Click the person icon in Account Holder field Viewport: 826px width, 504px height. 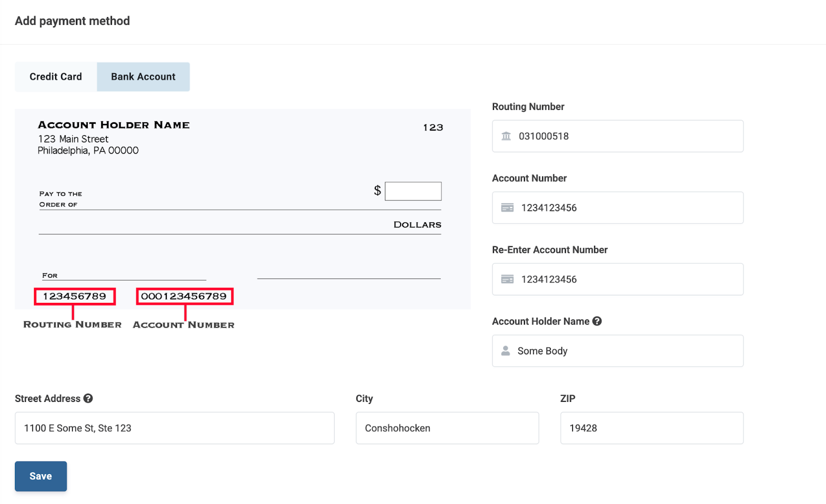click(x=505, y=351)
